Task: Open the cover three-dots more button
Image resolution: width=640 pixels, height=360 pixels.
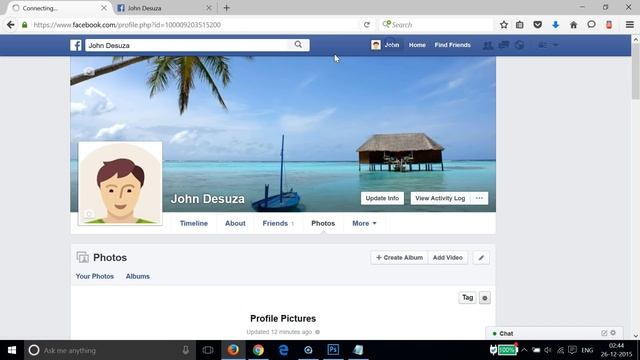Action: [479, 198]
